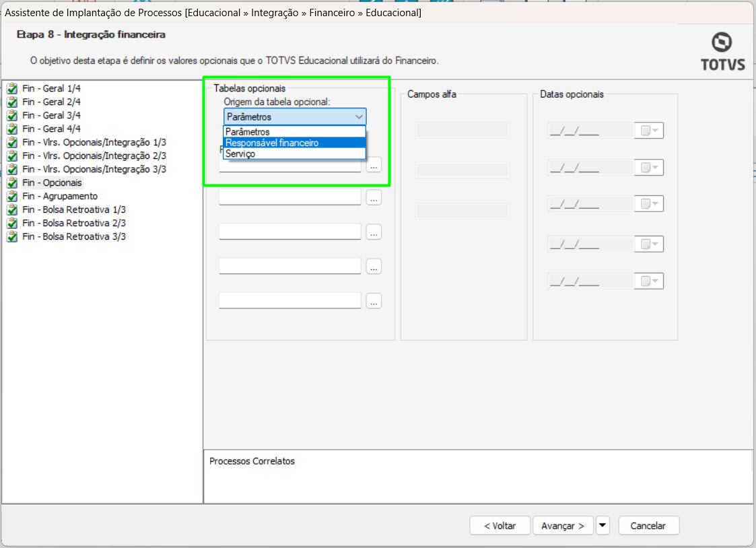Open the Fin - Geral 2/4 step
The width and height of the screenshot is (756, 548).
[52, 102]
